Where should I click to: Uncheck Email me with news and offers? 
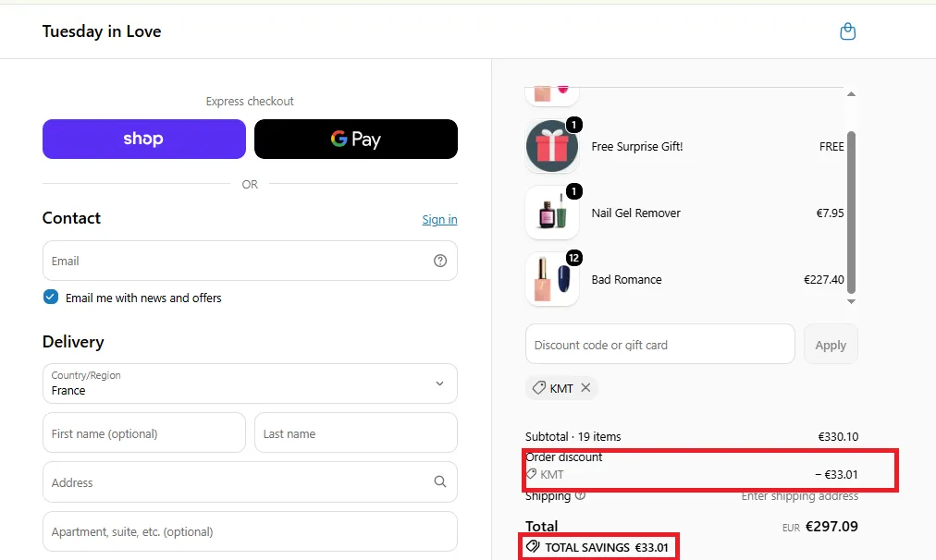[x=51, y=297]
